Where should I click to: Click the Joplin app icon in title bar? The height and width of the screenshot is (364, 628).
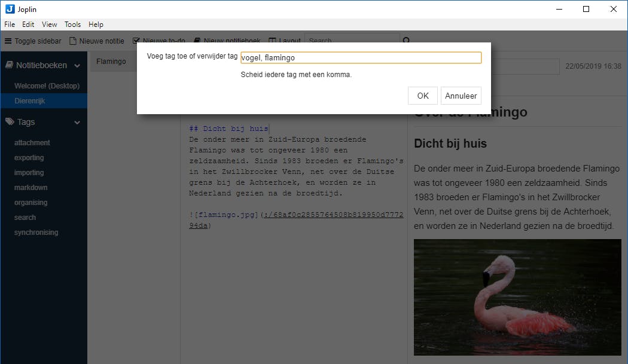[x=10, y=9]
